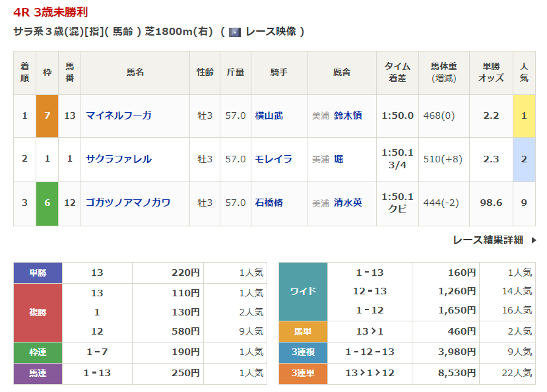Click the ワイド payout label

(303, 291)
